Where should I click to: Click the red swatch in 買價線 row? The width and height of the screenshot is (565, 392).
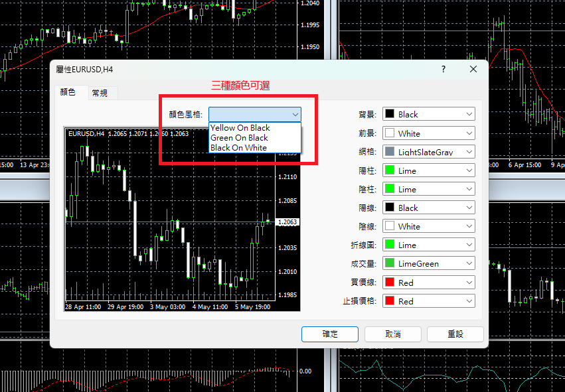click(x=390, y=282)
